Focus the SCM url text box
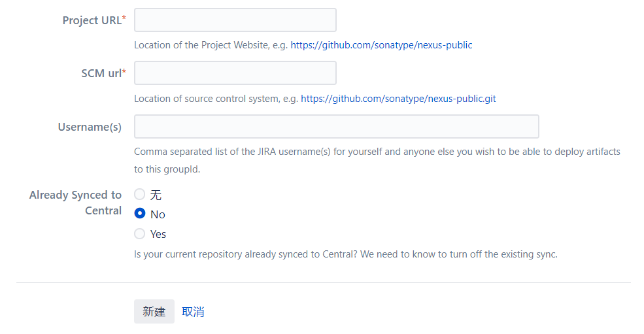The height and width of the screenshot is (334, 644). pyautogui.click(x=235, y=73)
